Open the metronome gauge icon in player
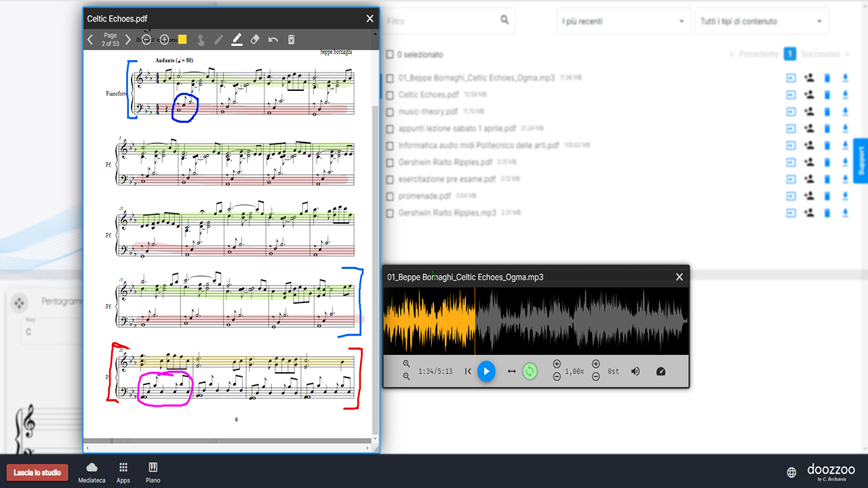The width and height of the screenshot is (868, 488). 661,371
